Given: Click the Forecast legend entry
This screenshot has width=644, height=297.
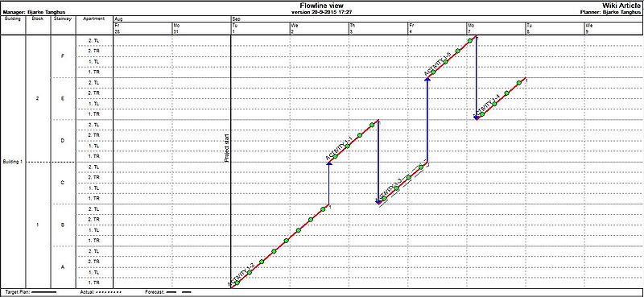Looking at the screenshot, I should [168, 292].
